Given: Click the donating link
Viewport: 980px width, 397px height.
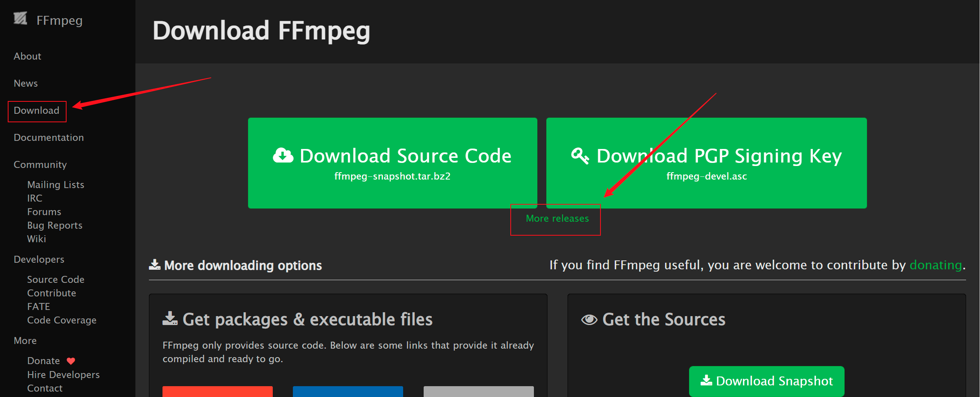Looking at the screenshot, I should (x=936, y=265).
